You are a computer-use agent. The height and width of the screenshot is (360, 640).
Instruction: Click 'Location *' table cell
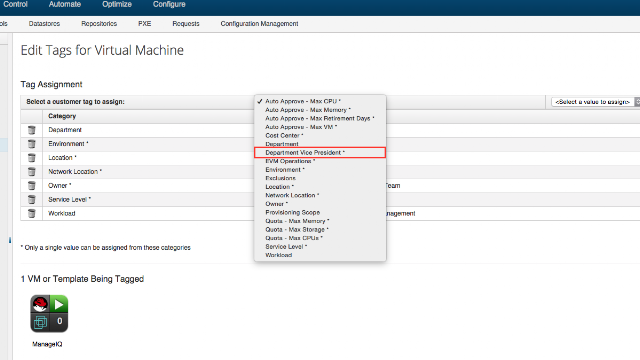(x=62, y=158)
